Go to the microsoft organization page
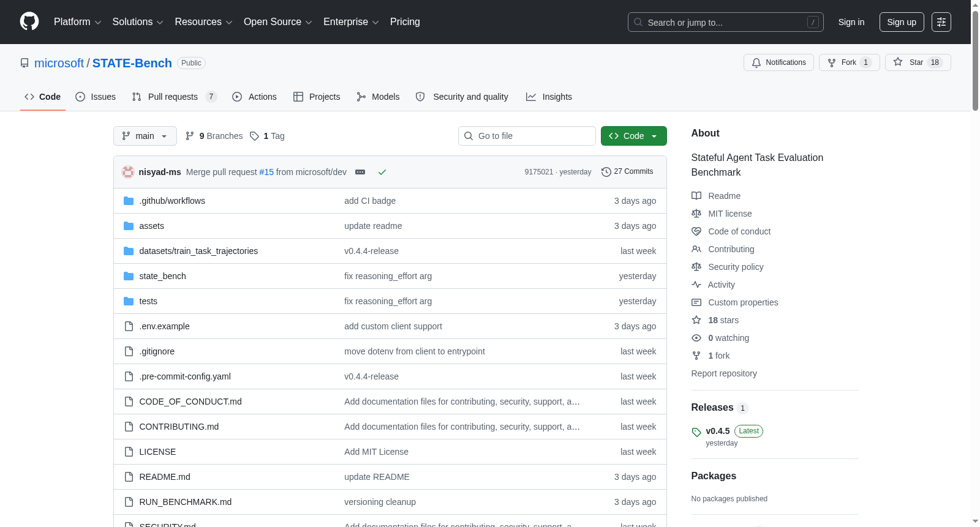The image size is (980, 527). pos(59,63)
